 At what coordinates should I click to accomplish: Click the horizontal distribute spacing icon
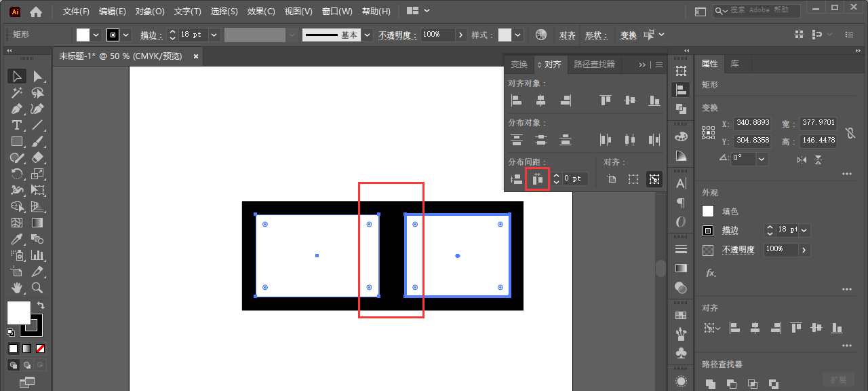pyautogui.click(x=537, y=179)
